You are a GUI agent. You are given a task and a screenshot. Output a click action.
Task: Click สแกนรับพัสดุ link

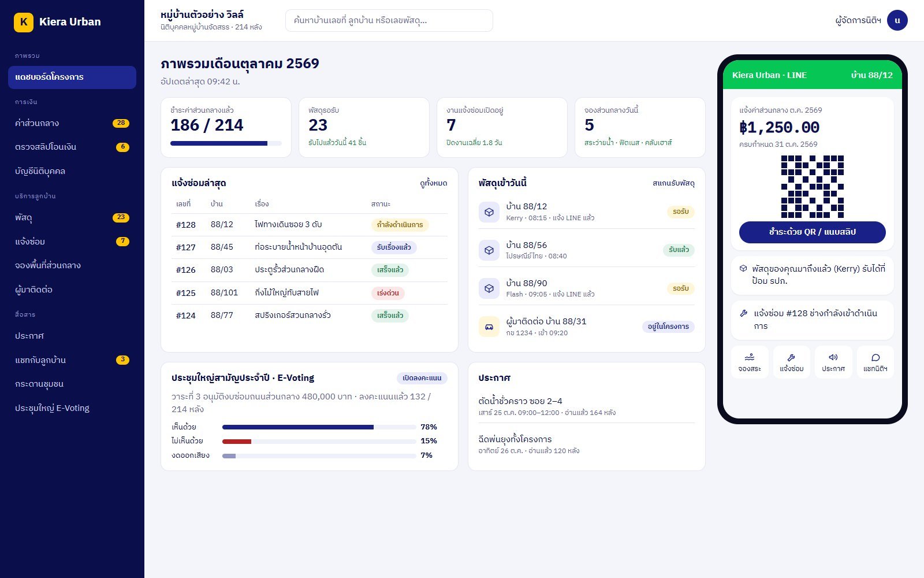click(673, 183)
